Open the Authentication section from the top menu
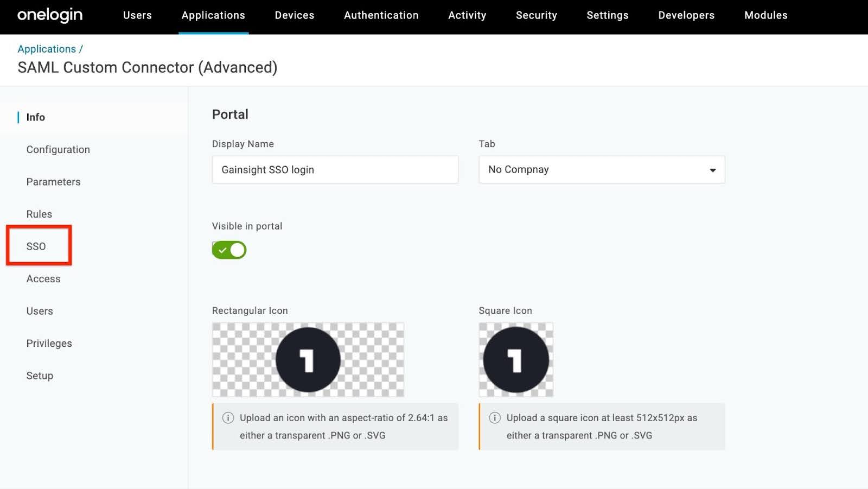The height and width of the screenshot is (489, 868). pos(381,15)
